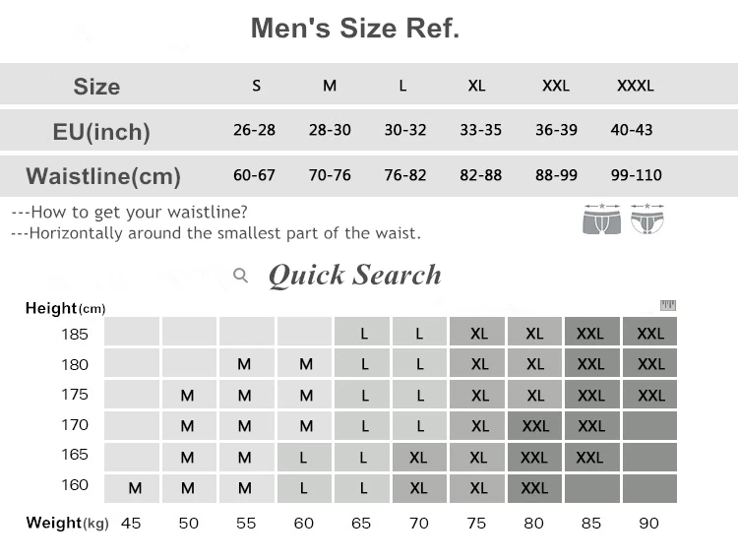The image size is (738, 560).
Task: Click XXL cell at height 160, weight 80
Action: (x=534, y=488)
